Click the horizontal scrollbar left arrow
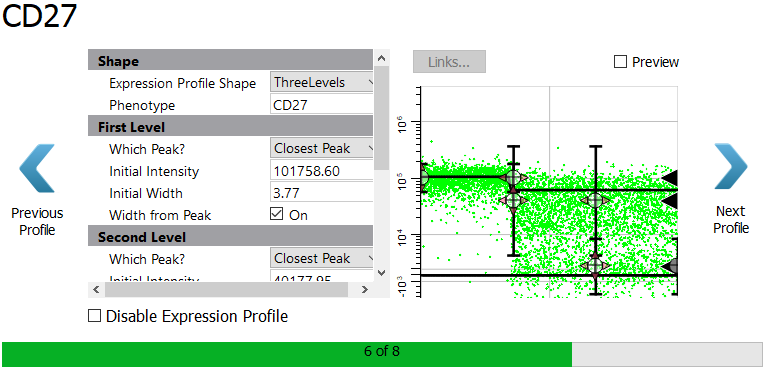The height and width of the screenshot is (370, 766). coord(96,290)
